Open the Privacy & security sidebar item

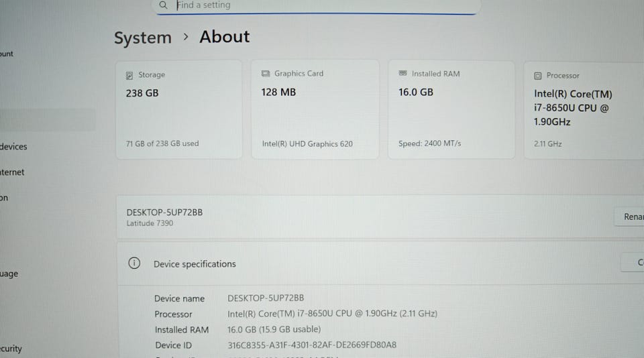(x=11, y=349)
